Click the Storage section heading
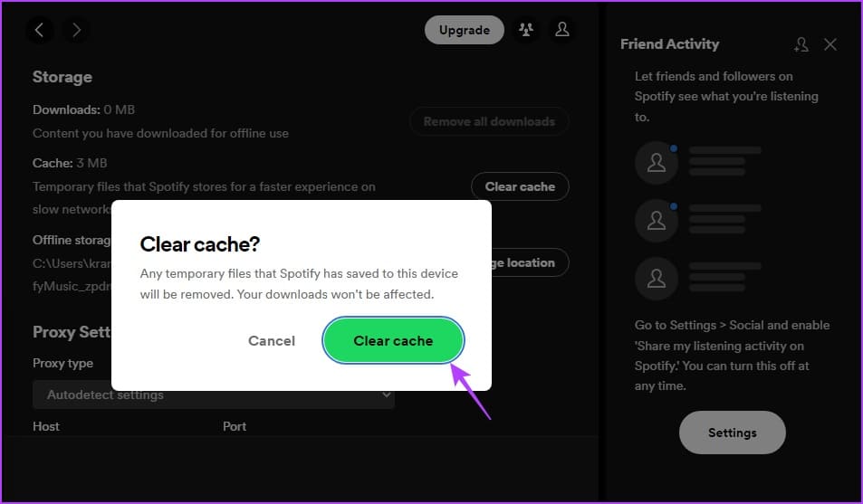Screen dimensions: 863x504 [x=62, y=77]
